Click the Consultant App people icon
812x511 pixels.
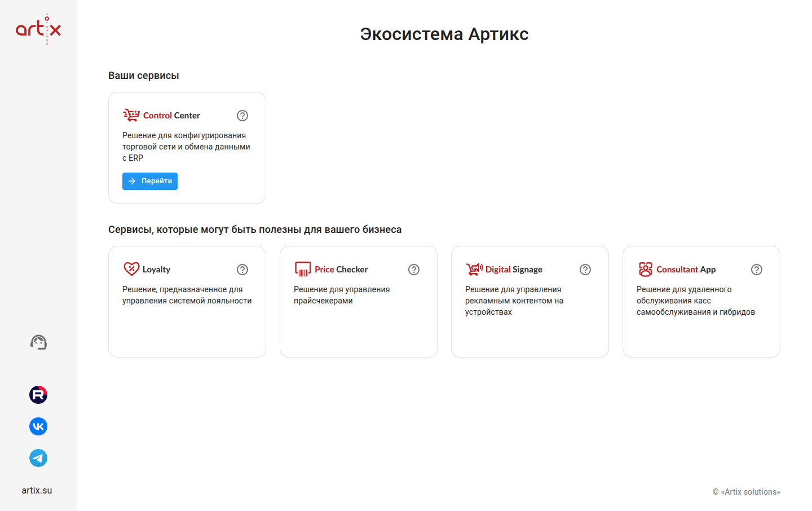pos(645,269)
